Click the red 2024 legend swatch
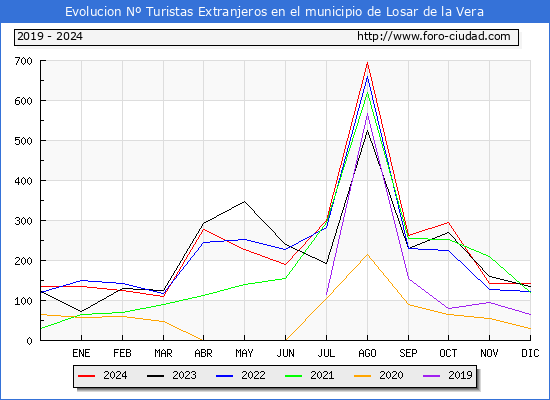550x400 pixels. tap(86, 376)
